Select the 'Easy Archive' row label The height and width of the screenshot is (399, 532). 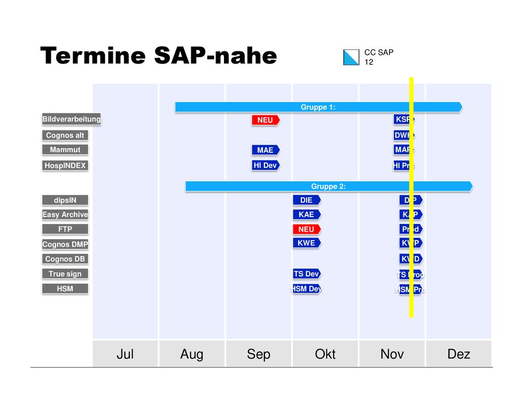pyautogui.click(x=65, y=215)
